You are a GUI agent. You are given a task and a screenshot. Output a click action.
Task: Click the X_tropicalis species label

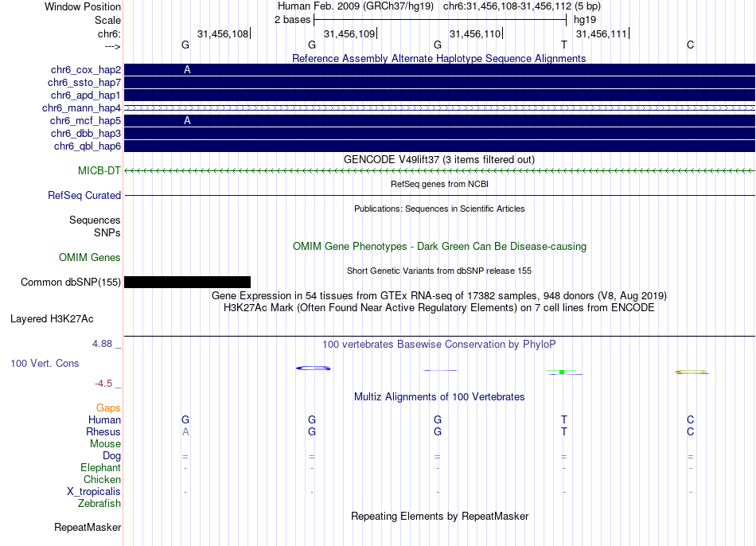click(x=94, y=492)
